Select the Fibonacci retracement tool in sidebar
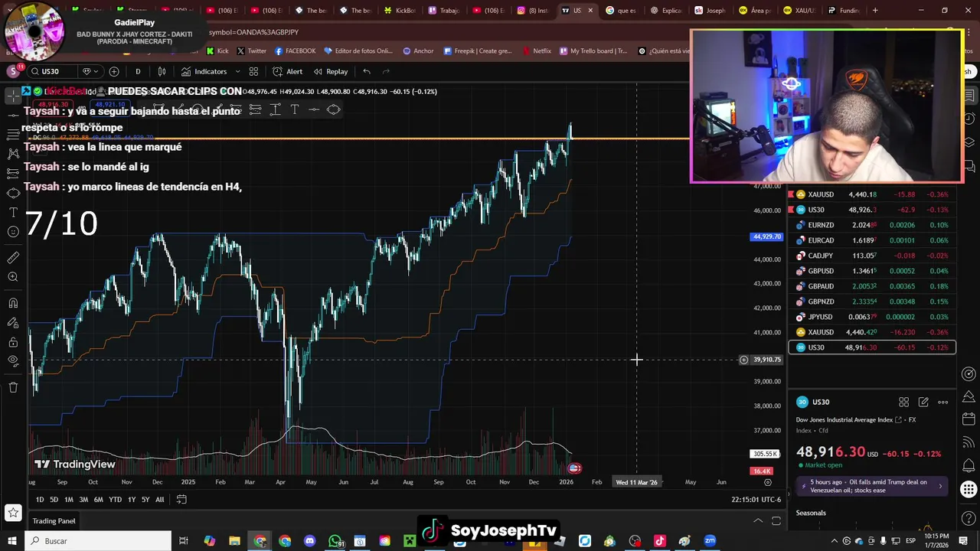The image size is (980, 551). point(13,134)
